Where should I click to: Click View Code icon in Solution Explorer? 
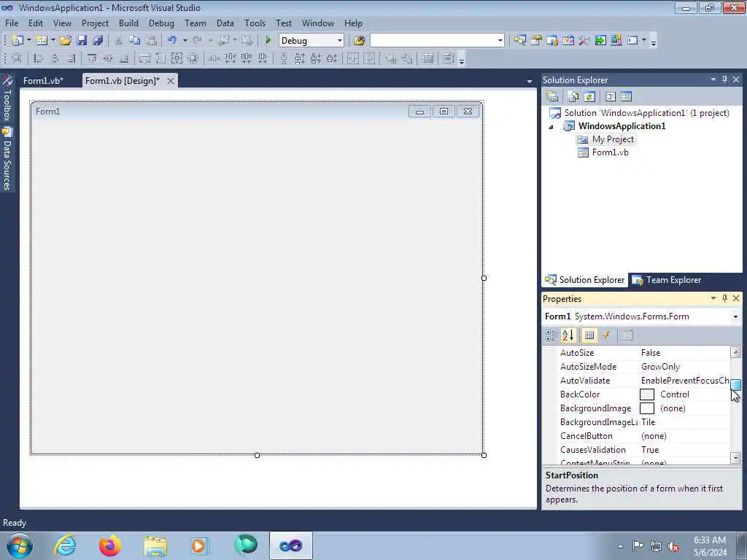611,97
